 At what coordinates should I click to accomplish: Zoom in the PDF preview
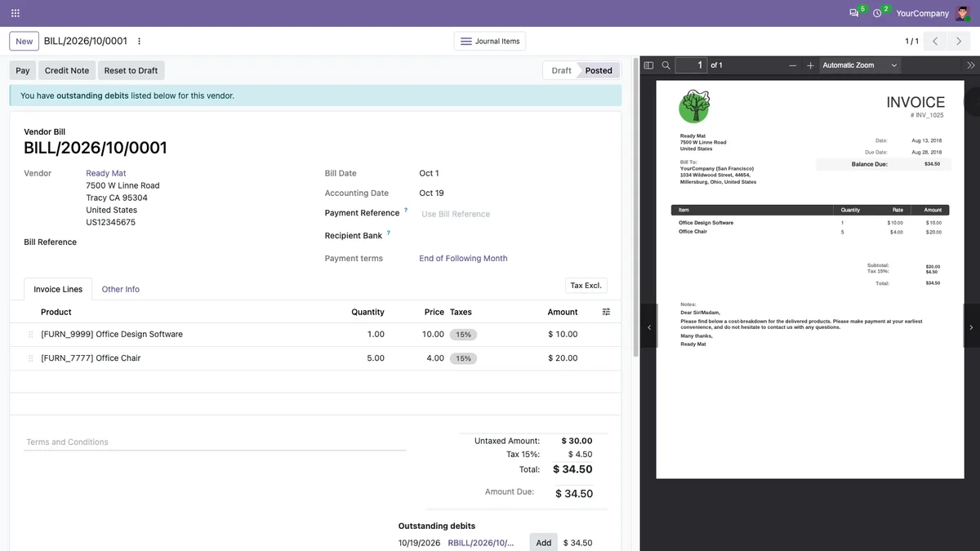[x=810, y=65]
